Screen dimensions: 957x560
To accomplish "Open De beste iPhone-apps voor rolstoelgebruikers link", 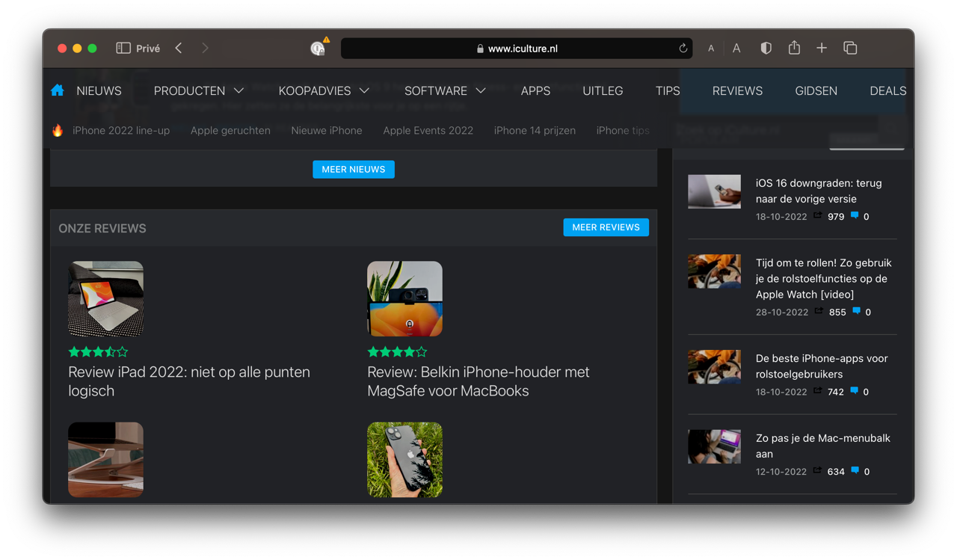I will (x=822, y=366).
